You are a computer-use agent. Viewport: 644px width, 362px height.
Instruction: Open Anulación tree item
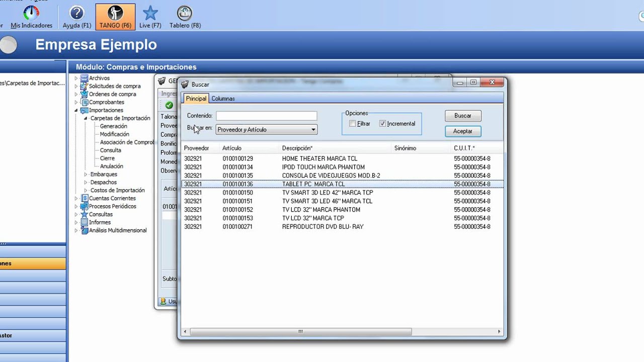(x=111, y=166)
